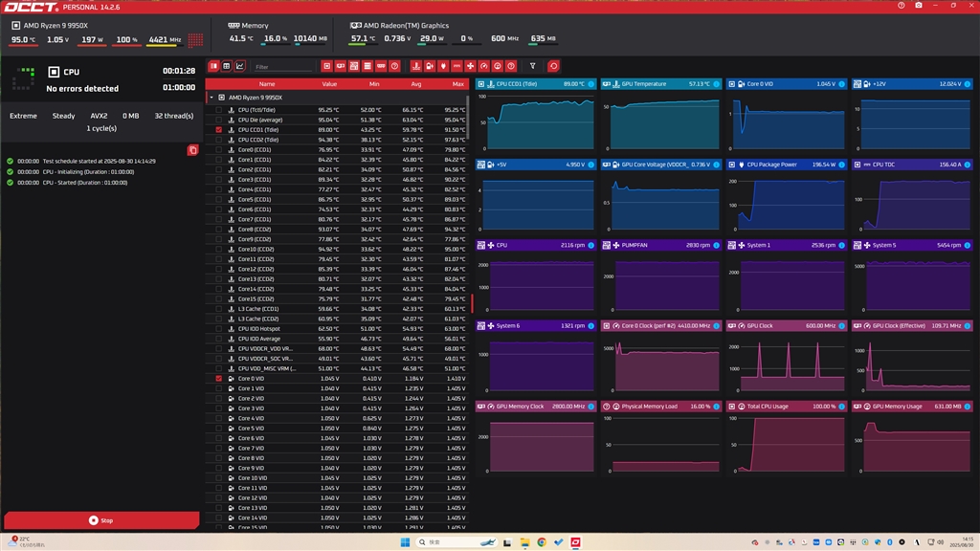Take a screenshot with camera icon

[919, 5]
